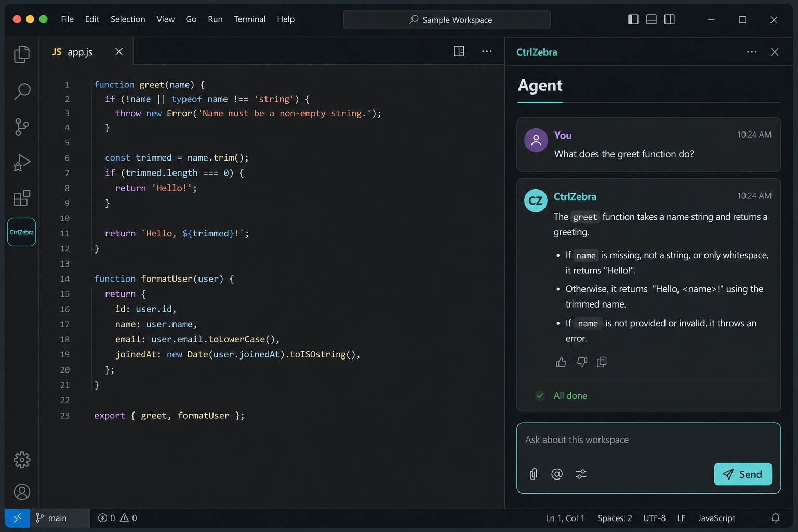
Task: Change the LF end of line sequence
Action: pos(681,518)
